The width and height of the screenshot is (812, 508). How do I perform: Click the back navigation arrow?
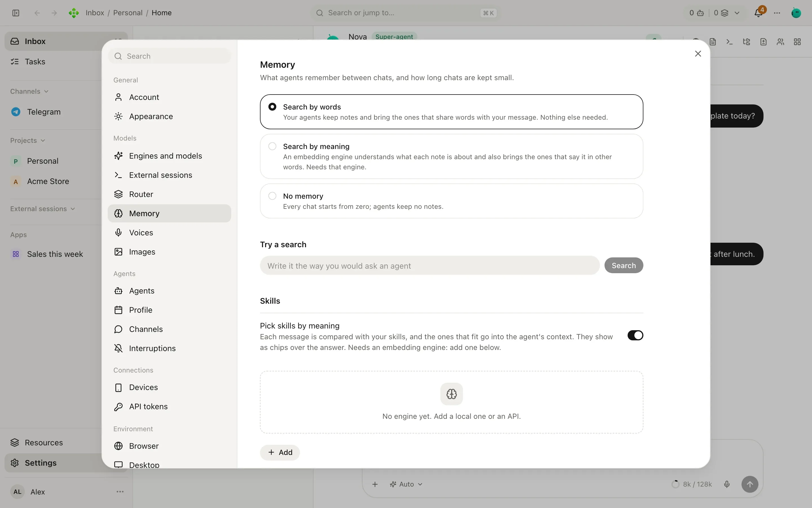(x=37, y=13)
